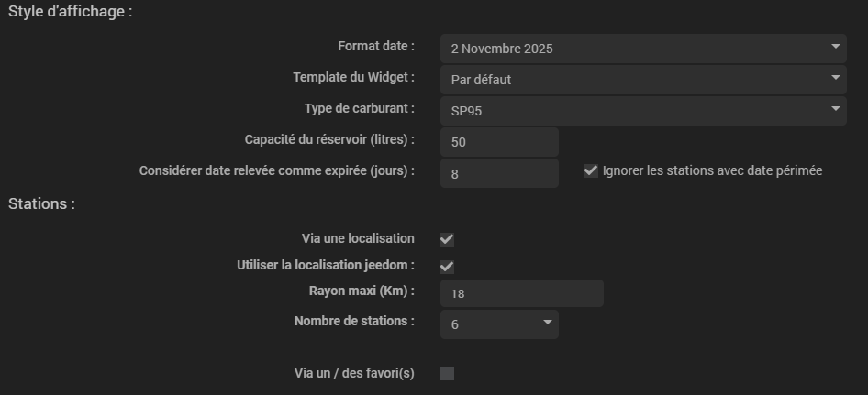The image size is (868, 395).
Task: Click the Template du Widget arrow icon
Action: click(836, 78)
